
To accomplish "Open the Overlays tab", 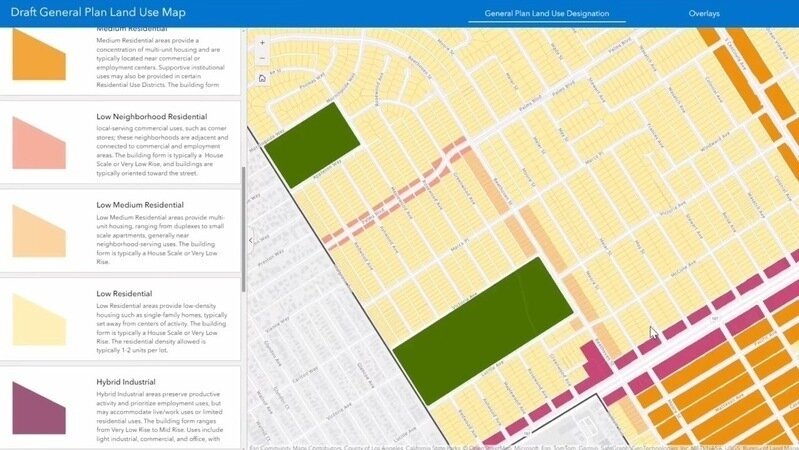I will (704, 14).
